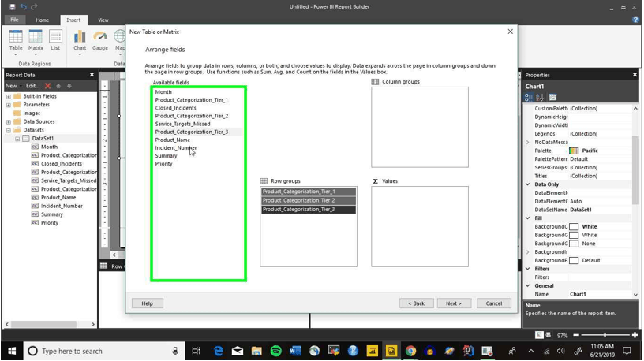Open Spotify from the taskbar
Viewport: 644px width, 361px height.
tap(276, 351)
